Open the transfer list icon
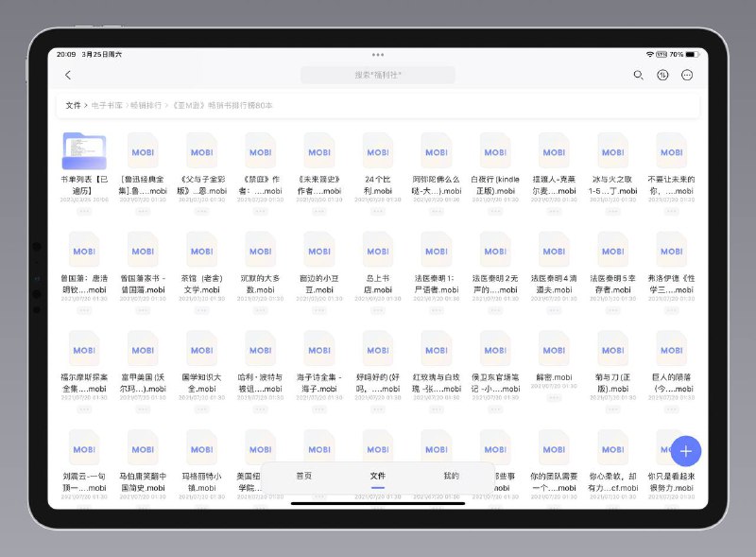 [x=662, y=76]
